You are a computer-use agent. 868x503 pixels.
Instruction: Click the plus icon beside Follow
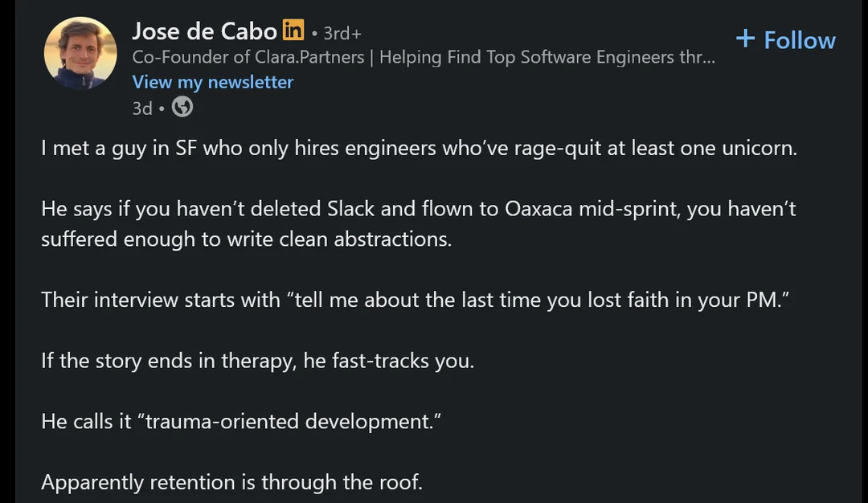745,39
